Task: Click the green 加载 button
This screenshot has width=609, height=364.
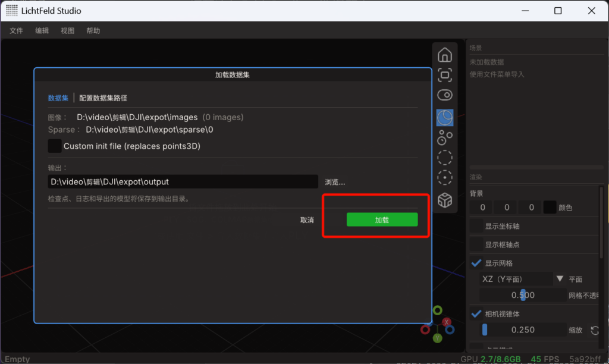Action: [382, 220]
